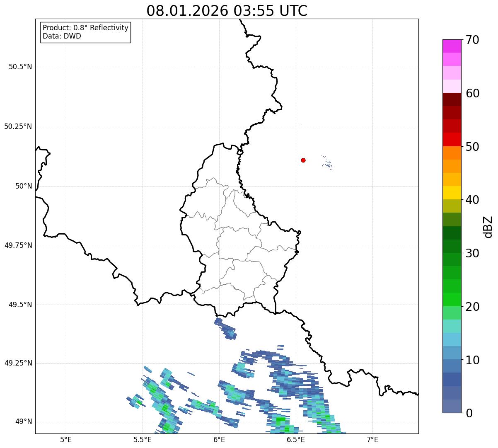
Task: Click the red station marker dot
Action: click(x=303, y=160)
